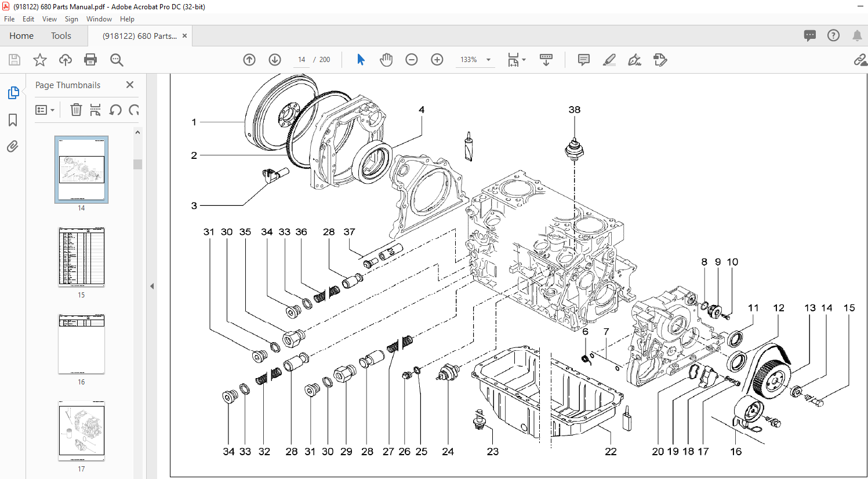Select the 680 Parts document tab

[x=140, y=36]
